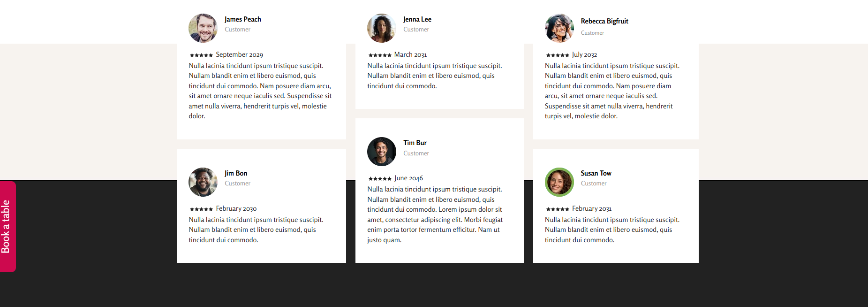Click the September 2029 review date
This screenshot has height=307, width=868.
pos(240,55)
